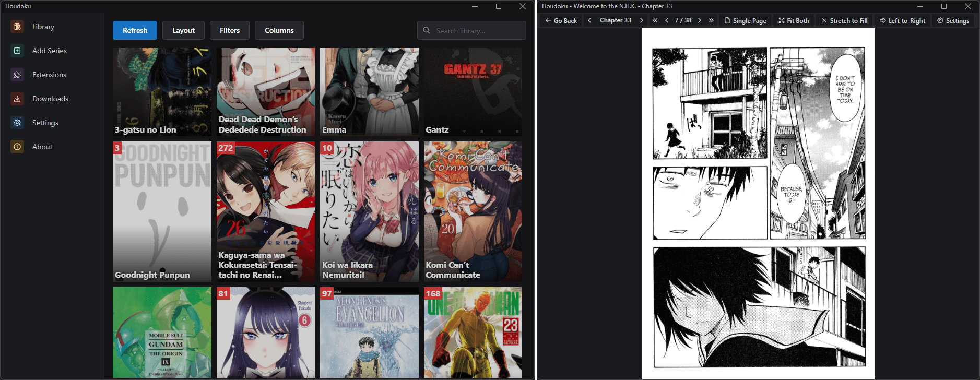
Task: Toggle Single Page layout mode
Action: pyautogui.click(x=745, y=20)
